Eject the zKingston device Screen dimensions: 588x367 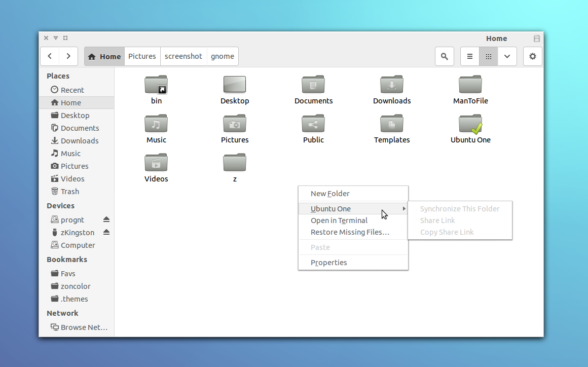[106, 232]
